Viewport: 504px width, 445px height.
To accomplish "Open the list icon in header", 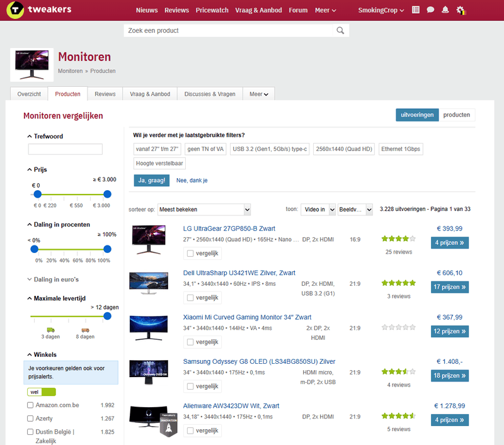I will (x=416, y=10).
